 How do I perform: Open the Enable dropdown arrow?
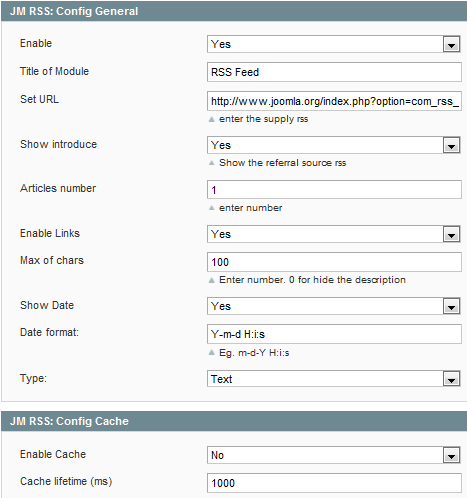451,44
